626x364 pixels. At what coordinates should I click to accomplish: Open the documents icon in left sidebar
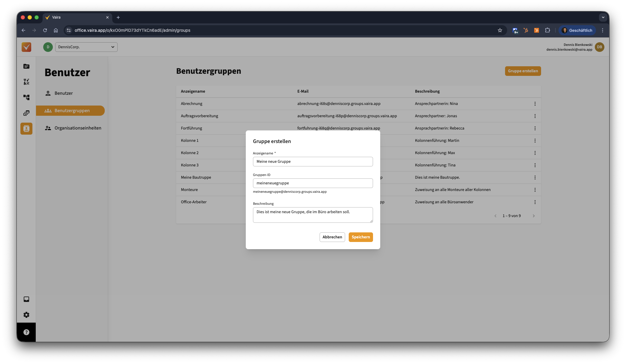[26, 66]
